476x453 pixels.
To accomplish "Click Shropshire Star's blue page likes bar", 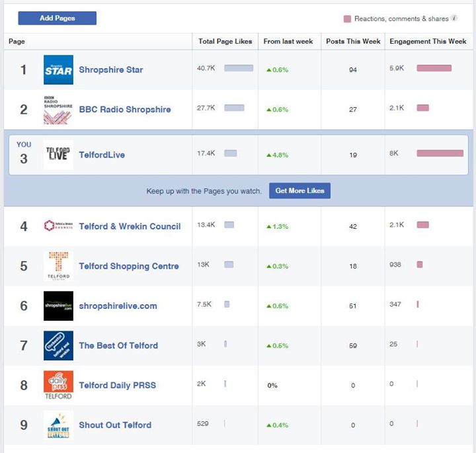I will [x=239, y=68].
